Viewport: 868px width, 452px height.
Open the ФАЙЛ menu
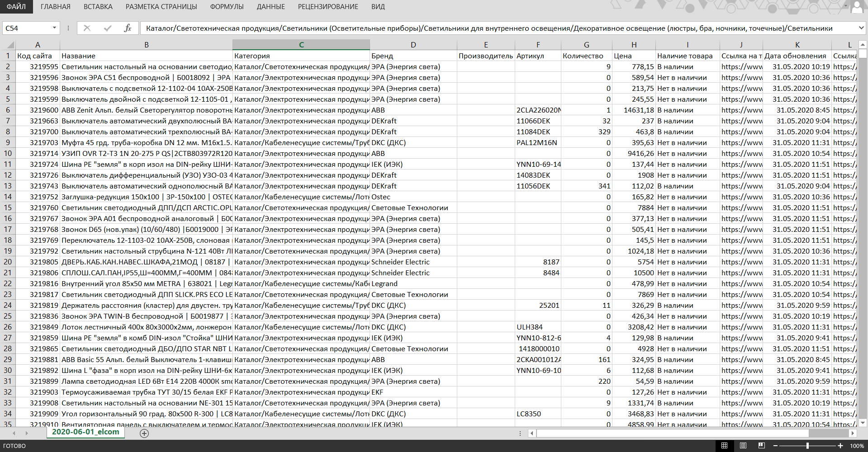click(16, 7)
